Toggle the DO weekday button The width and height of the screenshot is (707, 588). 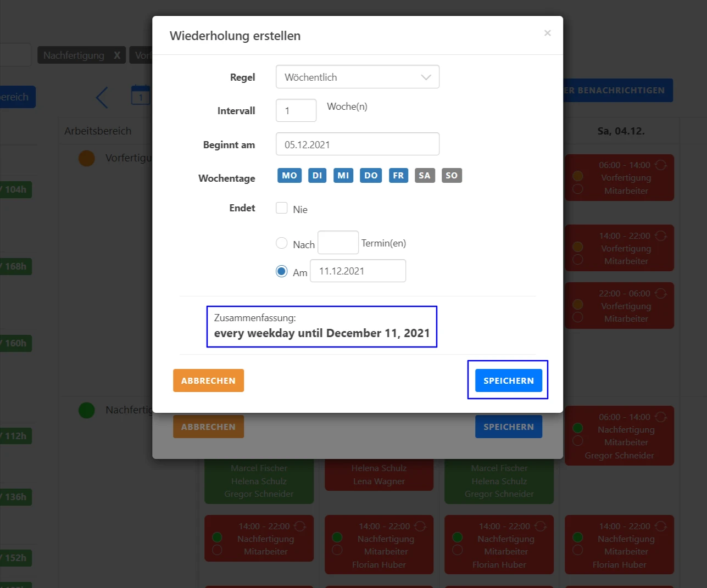tap(371, 176)
